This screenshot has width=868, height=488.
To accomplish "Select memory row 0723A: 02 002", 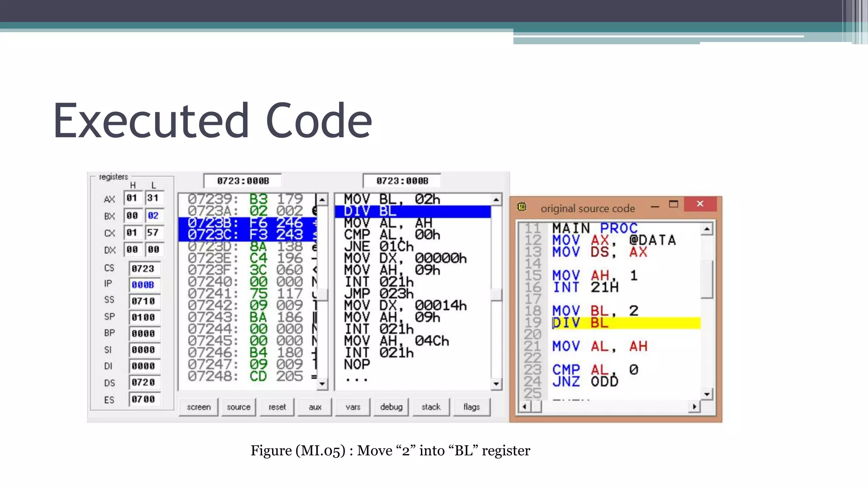I will tap(248, 211).
